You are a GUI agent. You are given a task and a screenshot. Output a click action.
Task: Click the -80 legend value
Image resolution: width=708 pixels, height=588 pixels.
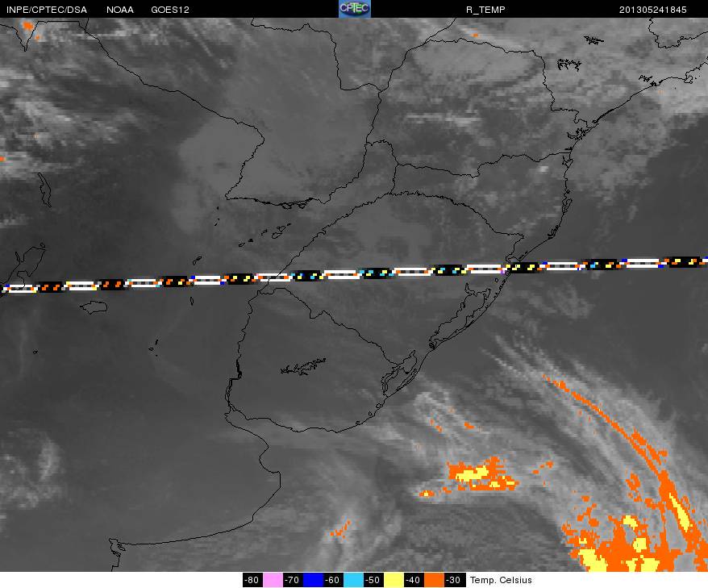coord(252,580)
